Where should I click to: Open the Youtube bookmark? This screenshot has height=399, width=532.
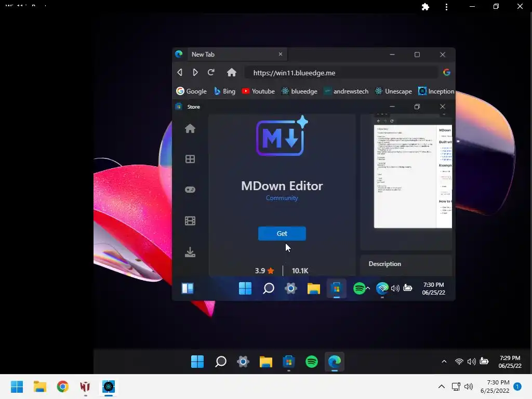tap(258, 91)
